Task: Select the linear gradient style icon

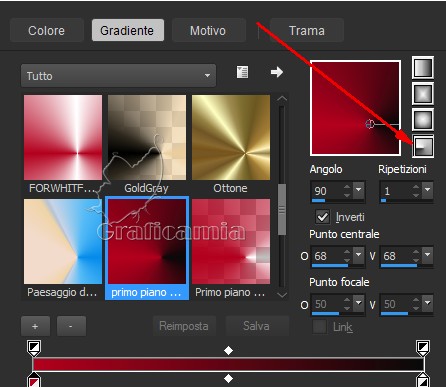Action: pyautogui.click(x=423, y=68)
